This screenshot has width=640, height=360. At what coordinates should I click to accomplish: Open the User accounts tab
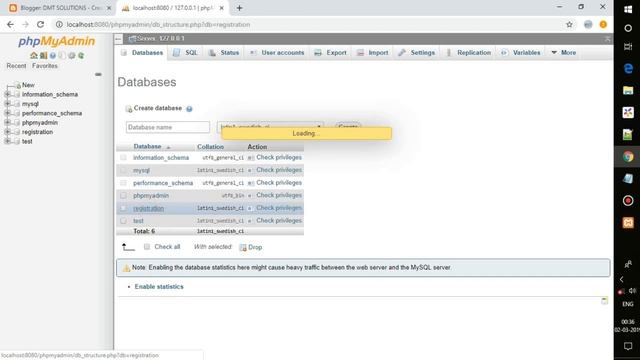277,53
